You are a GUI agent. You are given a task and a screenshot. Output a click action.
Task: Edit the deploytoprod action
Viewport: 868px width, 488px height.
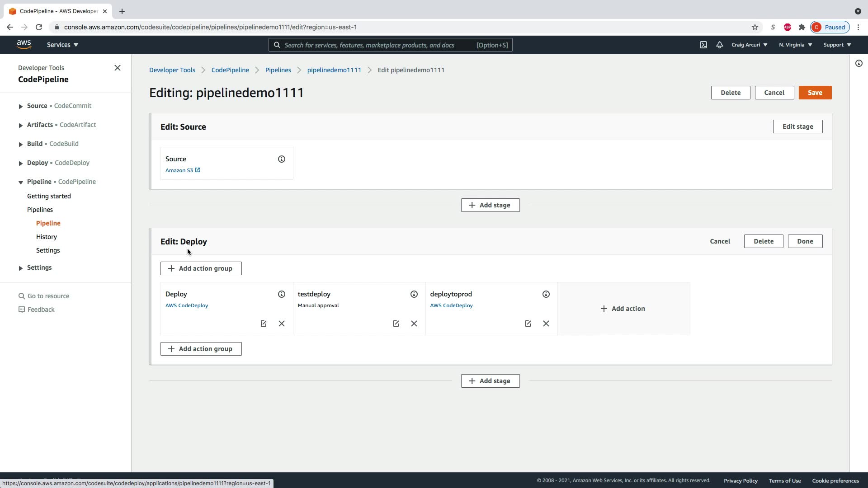tap(528, 324)
